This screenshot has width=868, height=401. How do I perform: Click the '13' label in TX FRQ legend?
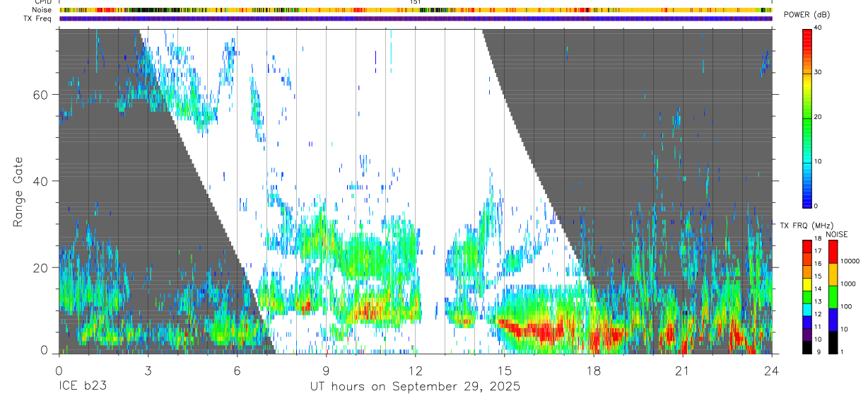[x=818, y=302]
